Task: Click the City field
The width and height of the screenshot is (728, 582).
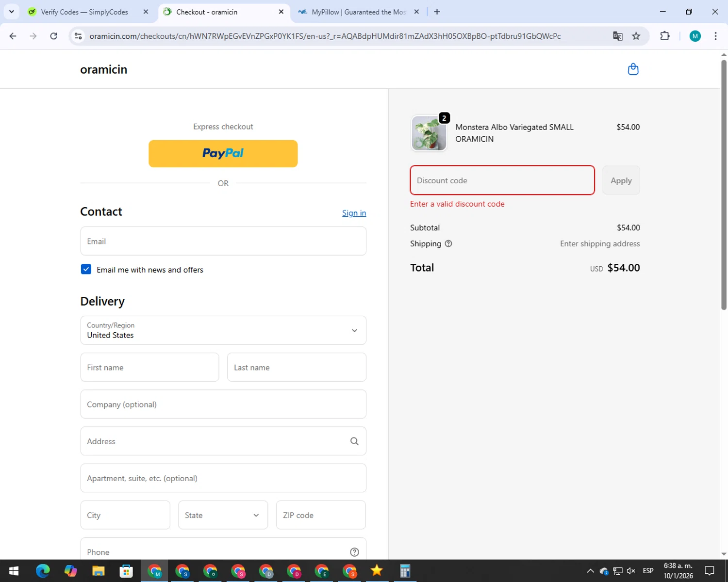Action: pos(125,515)
